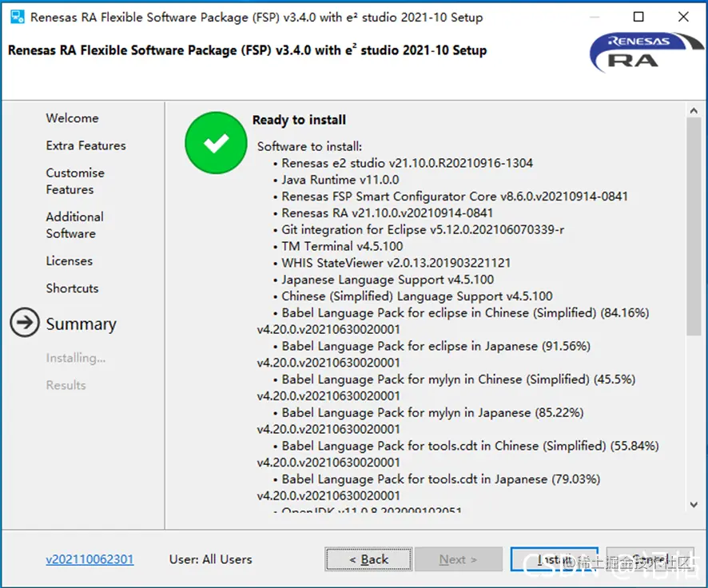Click the Renesas RA logo
708x588 pixels.
(x=646, y=53)
